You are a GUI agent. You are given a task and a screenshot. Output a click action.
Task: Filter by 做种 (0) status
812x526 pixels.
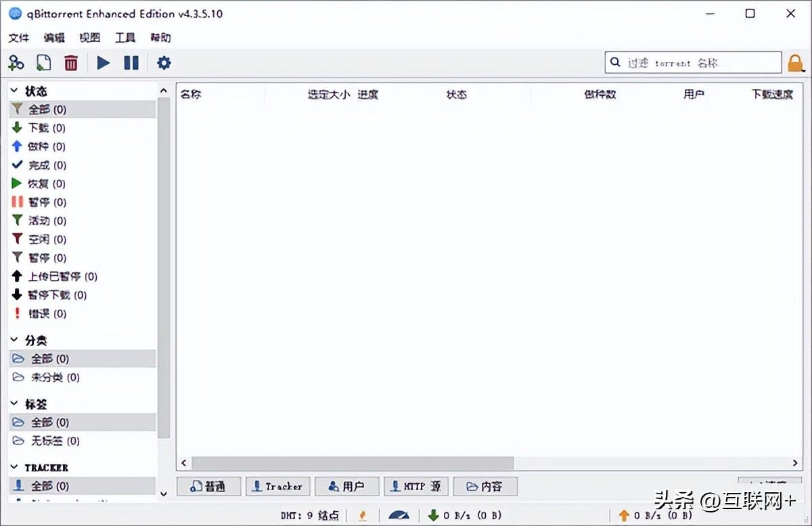[x=82, y=146]
